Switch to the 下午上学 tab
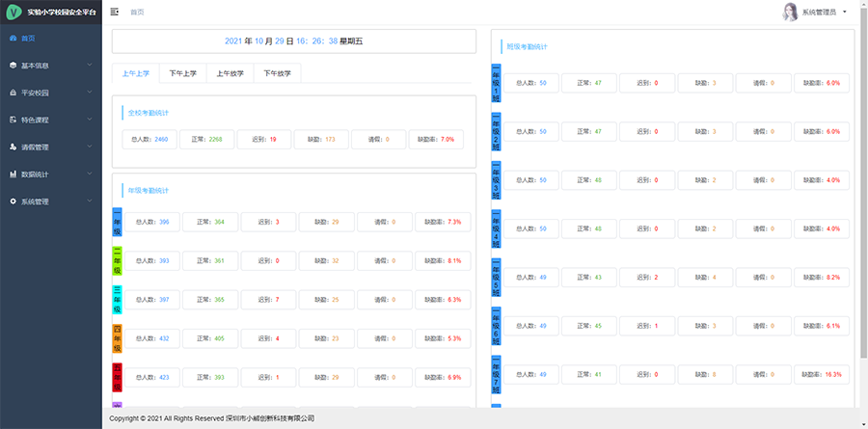Image resolution: width=868 pixels, height=429 pixels. pos(182,73)
